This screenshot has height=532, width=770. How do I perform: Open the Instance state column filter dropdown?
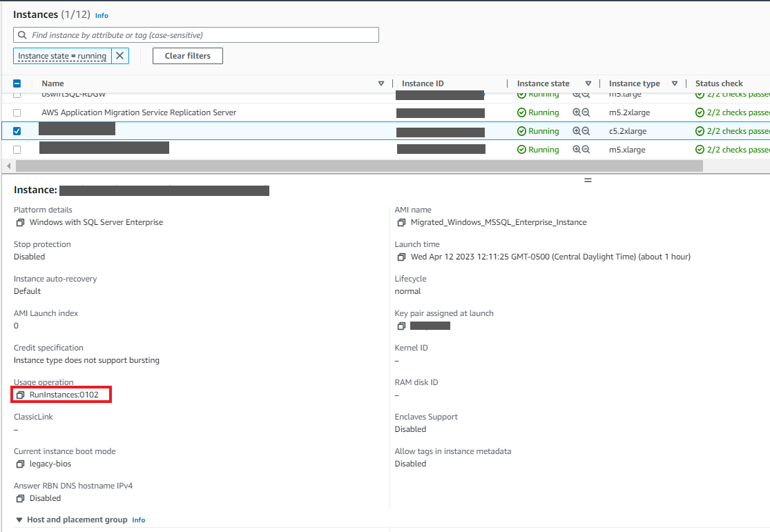point(588,83)
